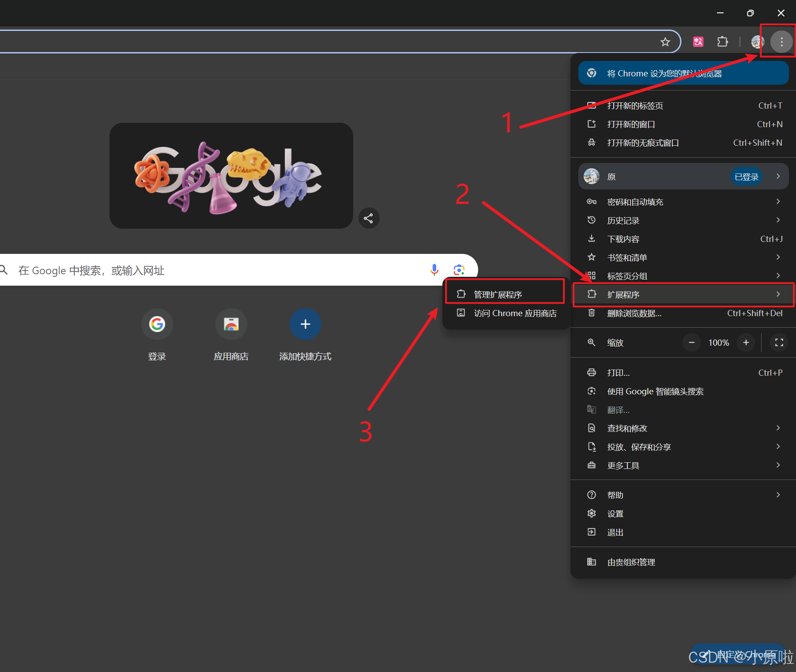Open 由贵组织管理 info entry
This screenshot has width=796, height=672.
[x=683, y=562]
